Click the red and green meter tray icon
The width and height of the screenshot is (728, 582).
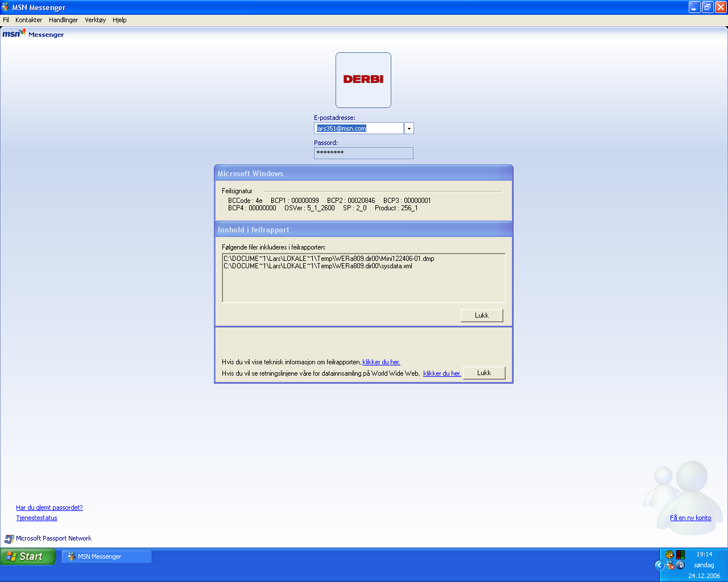tap(680, 555)
